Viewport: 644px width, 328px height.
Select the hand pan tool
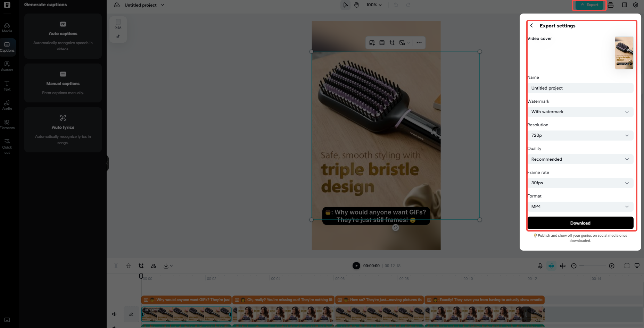click(356, 5)
